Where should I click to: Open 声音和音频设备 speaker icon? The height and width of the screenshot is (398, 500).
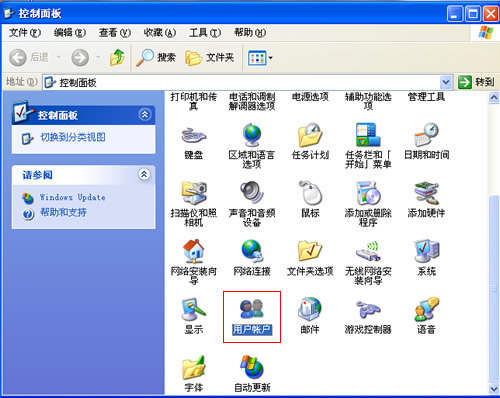[252, 193]
